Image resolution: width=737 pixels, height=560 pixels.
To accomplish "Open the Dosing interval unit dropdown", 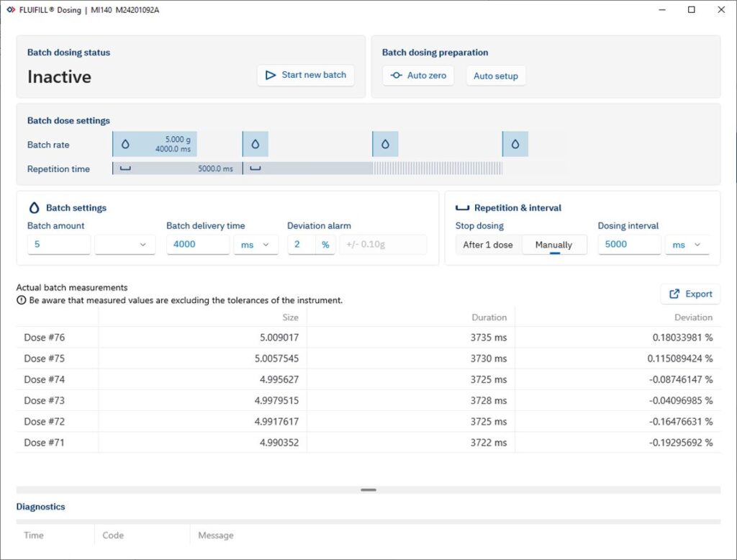I will [x=687, y=245].
